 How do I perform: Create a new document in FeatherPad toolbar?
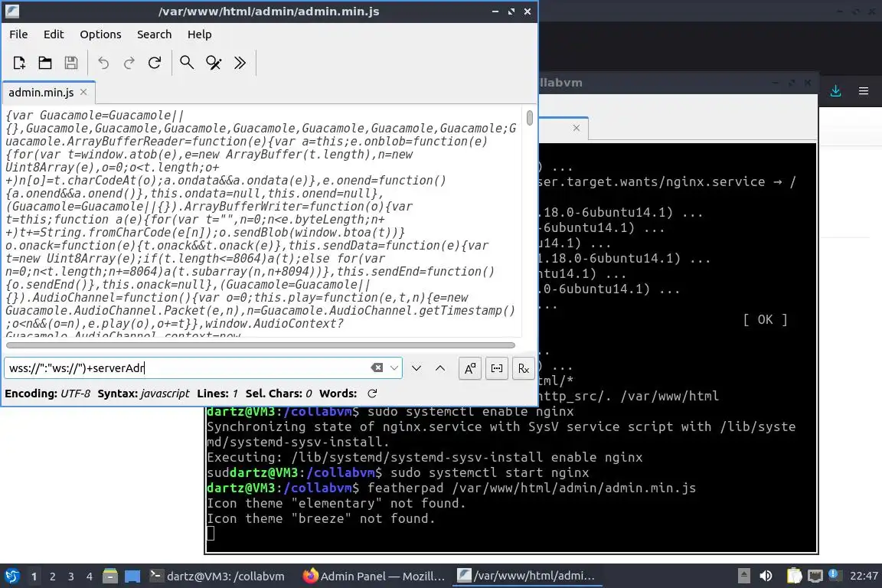tap(19, 63)
